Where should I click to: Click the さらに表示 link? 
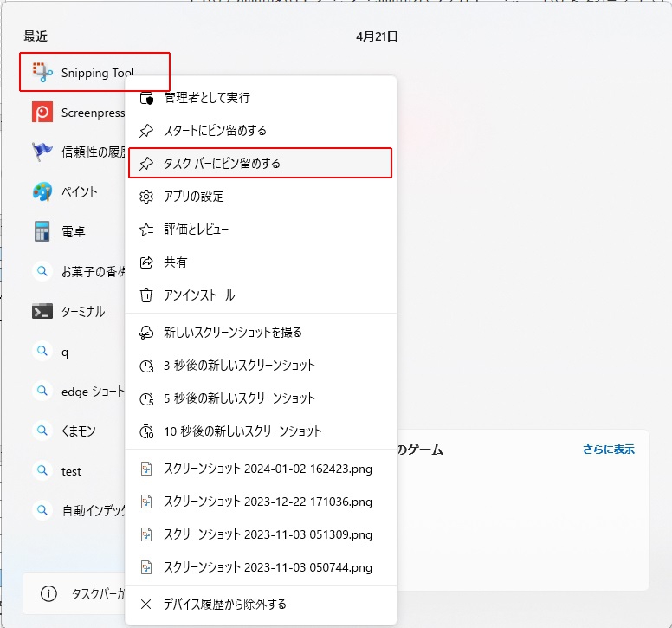[608, 450]
